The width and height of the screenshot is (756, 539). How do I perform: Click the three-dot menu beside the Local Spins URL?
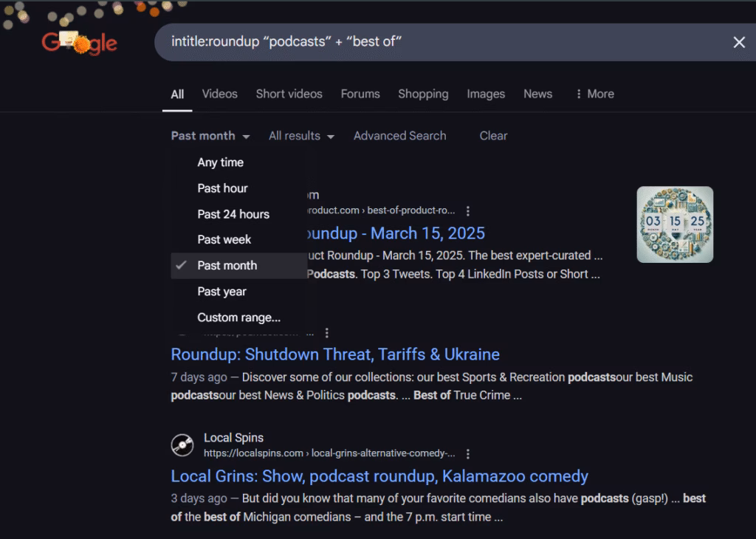[468, 453]
